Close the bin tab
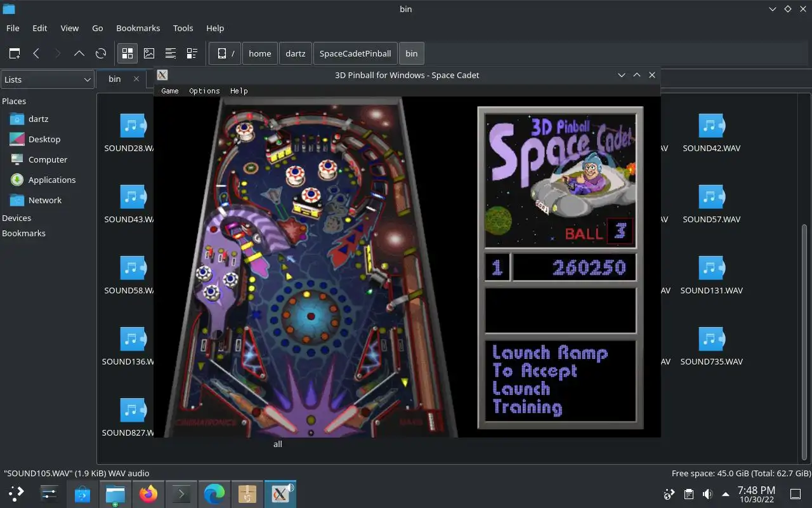This screenshot has width=812, height=508. pyautogui.click(x=136, y=79)
